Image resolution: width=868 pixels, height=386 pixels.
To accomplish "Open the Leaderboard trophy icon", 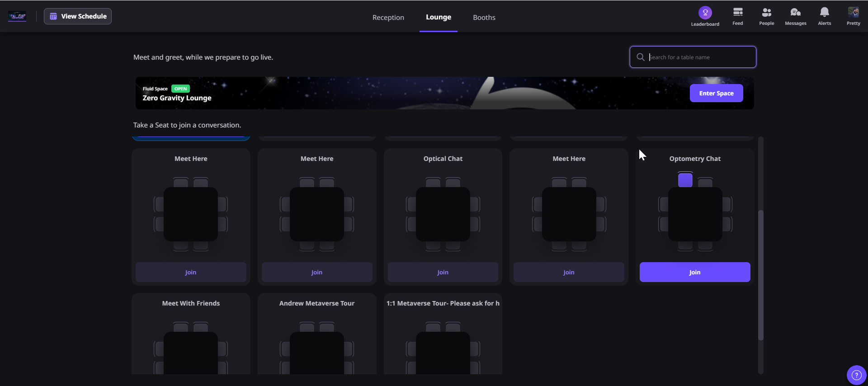I will [705, 13].
